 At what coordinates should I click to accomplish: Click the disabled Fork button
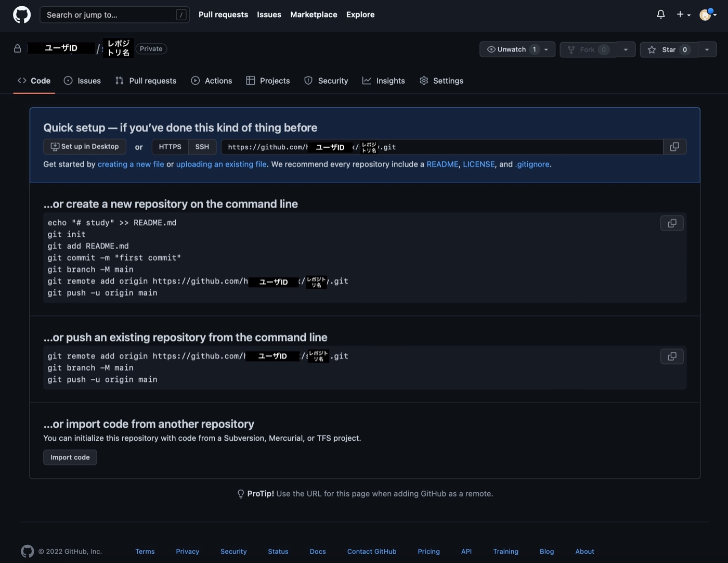pos(588,49)
